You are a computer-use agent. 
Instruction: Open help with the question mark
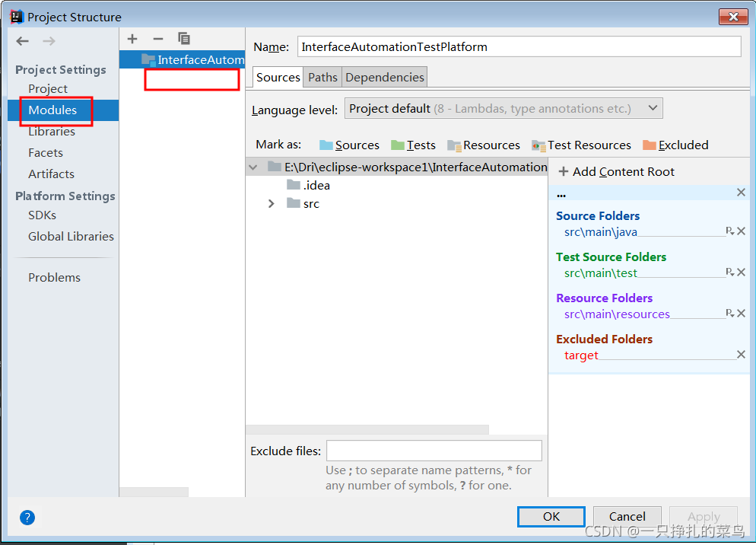point(27,518)
